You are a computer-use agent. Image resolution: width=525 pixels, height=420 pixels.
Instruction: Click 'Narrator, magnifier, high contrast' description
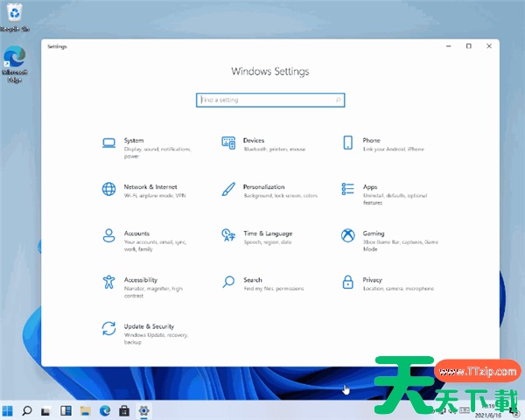point(153,292)
